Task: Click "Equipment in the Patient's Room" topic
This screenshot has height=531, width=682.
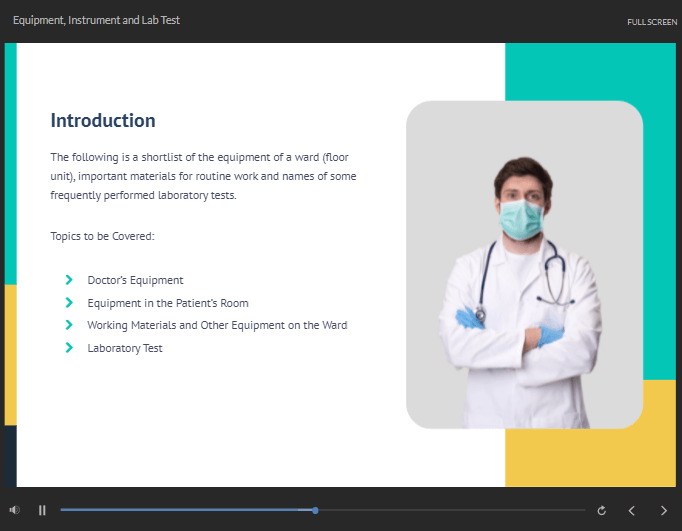Action: [x=168, y=303]
